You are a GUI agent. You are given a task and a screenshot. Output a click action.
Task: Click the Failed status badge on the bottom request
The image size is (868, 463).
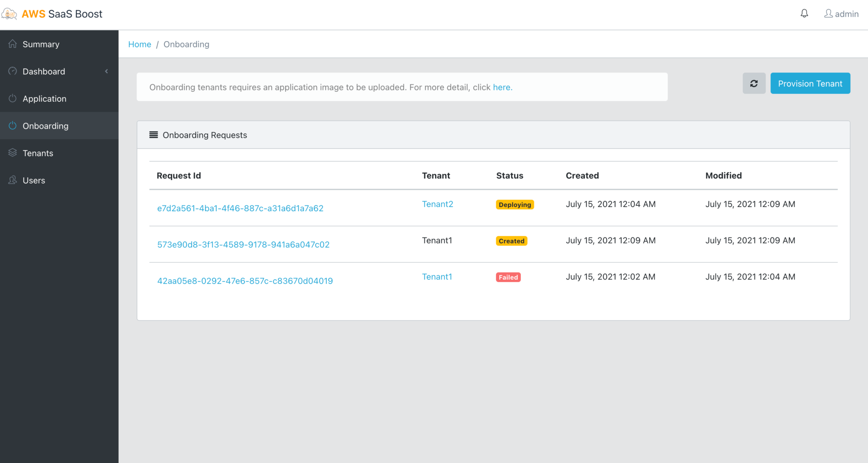(x=508, y=277)
